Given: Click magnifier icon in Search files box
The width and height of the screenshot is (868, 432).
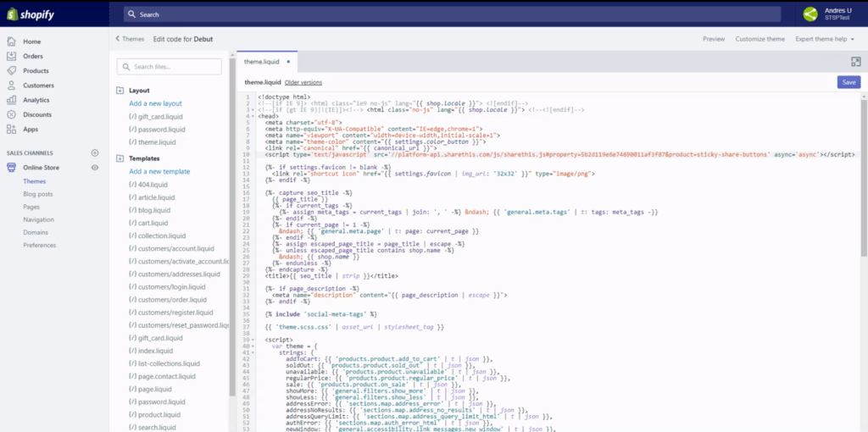Looking at the screenshot, I should [x=126, y=67].
